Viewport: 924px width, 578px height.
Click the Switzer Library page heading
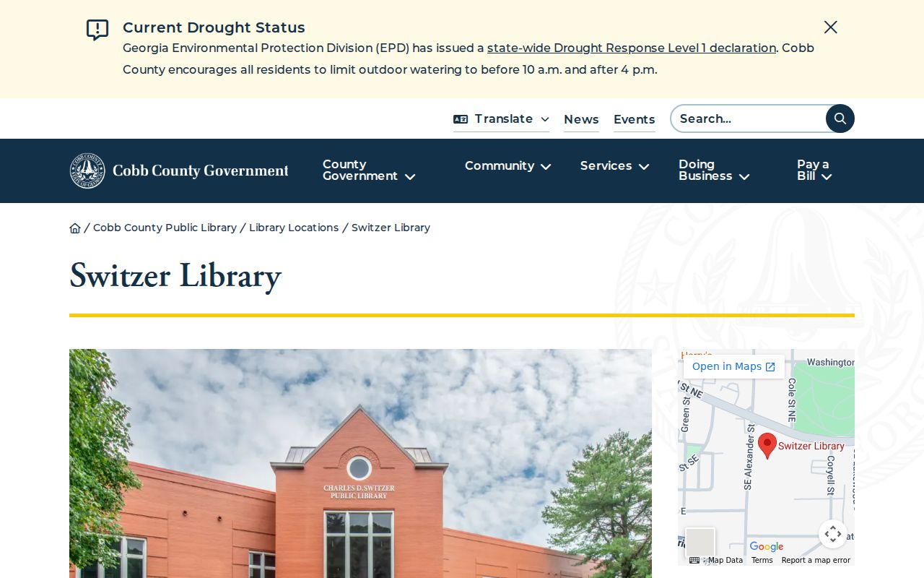[x=175, y=276]
